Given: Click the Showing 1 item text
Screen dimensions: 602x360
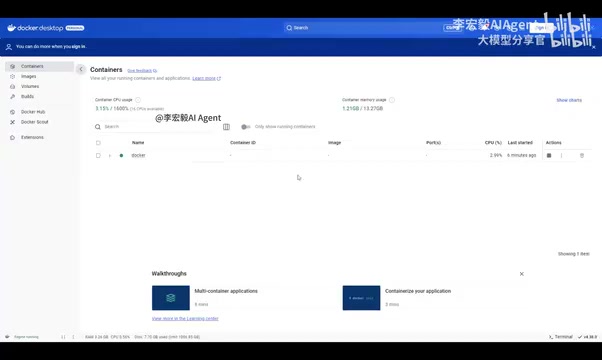Looking at the screenshot, I should tap(574, 254).
